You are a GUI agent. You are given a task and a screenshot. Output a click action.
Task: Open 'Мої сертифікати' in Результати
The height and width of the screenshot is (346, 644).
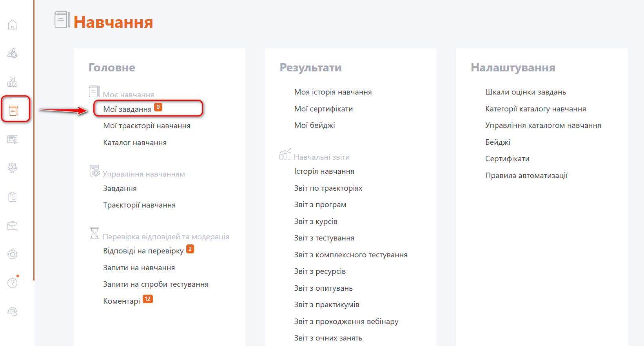tap(323, 109)
